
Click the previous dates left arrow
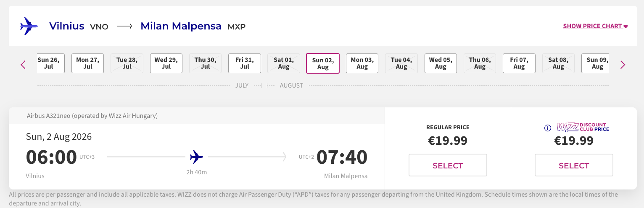tap(23, 64)
